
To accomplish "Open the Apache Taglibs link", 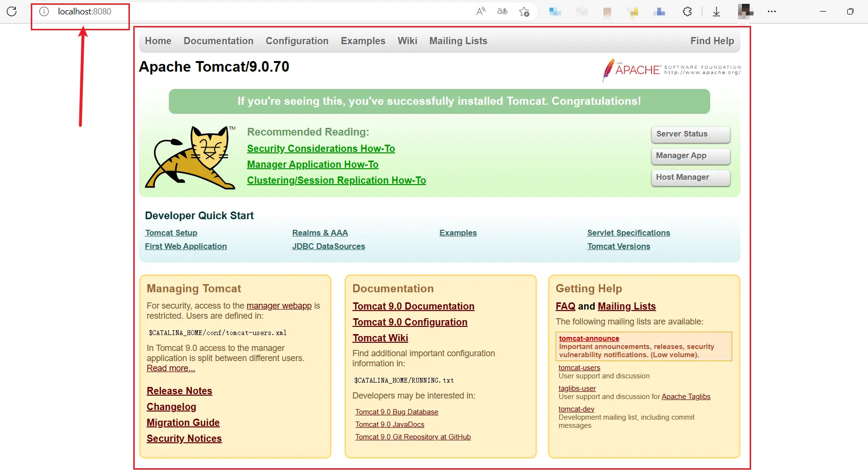I will click(686, 397).
